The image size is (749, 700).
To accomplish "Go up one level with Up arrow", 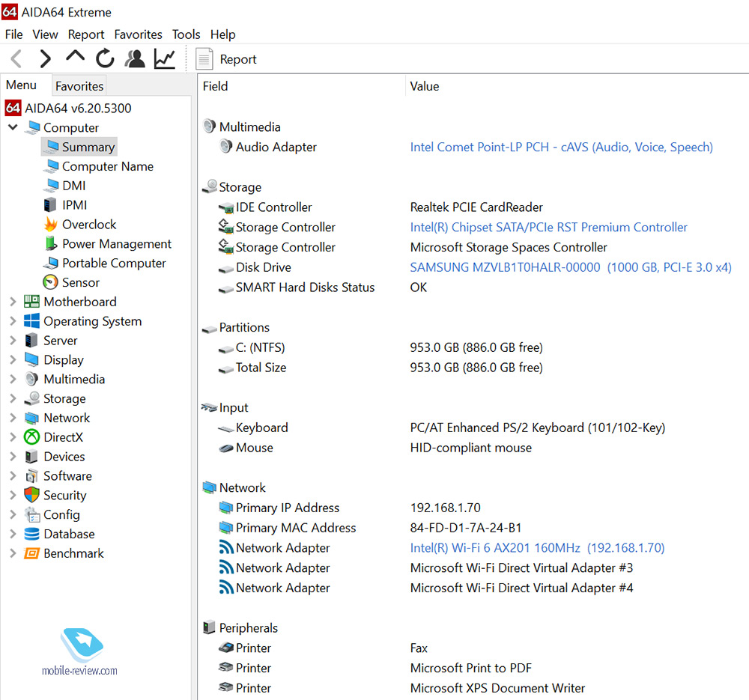I will [x=75, y=57].
